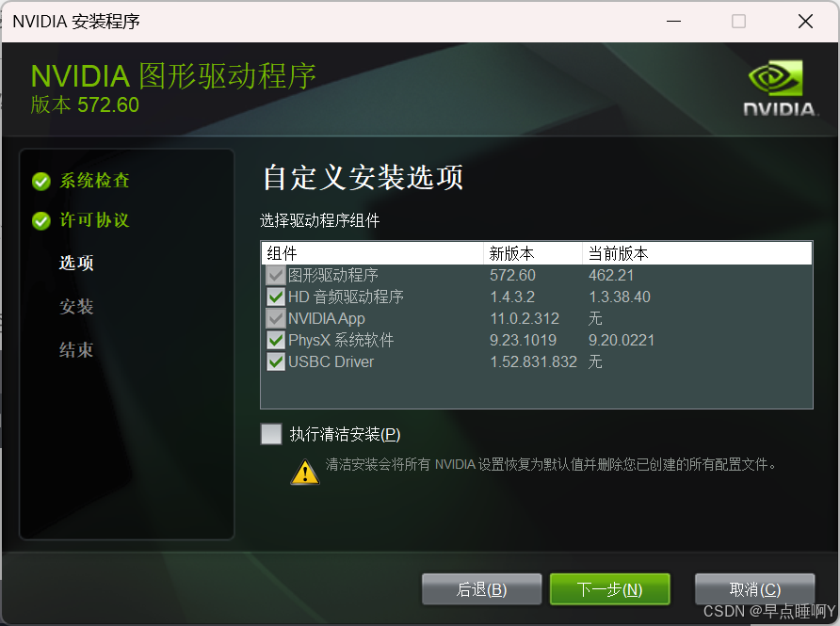840x626 pixels.
Task: Click the green check icon beside 许可协议
Action: [x=41, y=220]
